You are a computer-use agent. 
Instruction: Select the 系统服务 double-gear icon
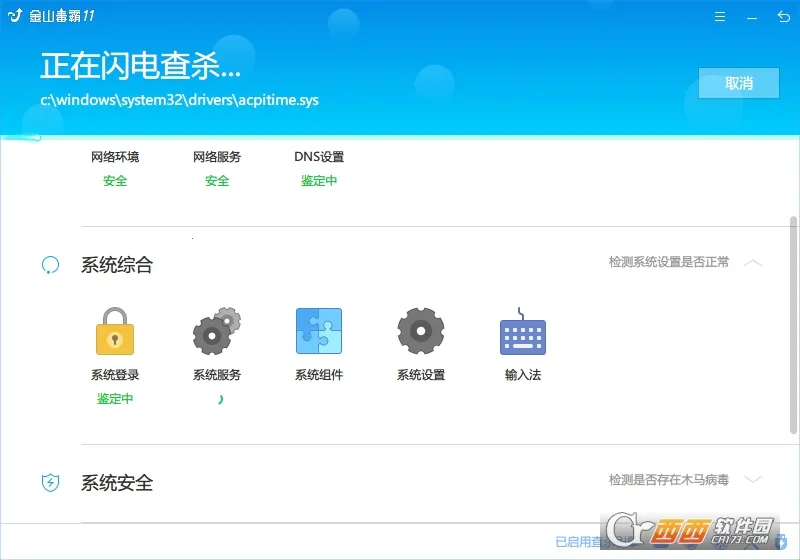pos(217,331)
